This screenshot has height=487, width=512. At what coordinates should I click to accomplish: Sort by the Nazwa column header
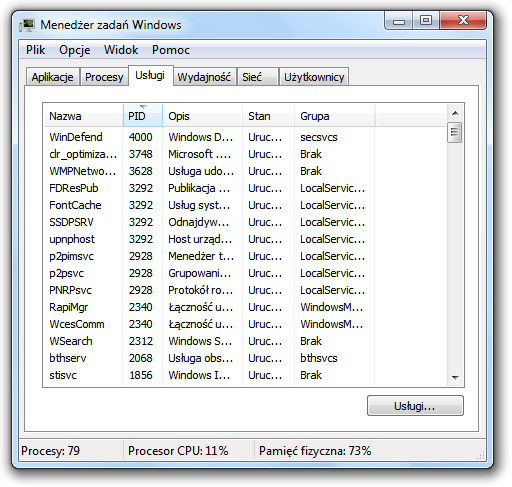coord(83,116)
